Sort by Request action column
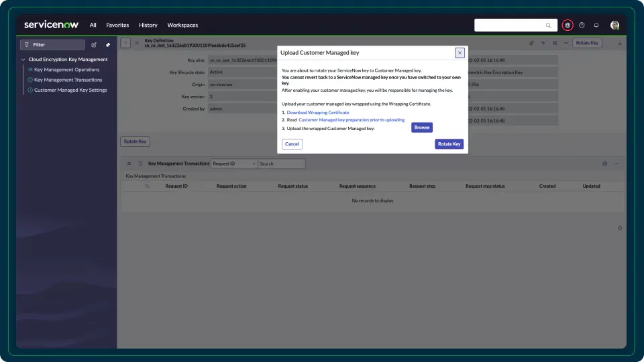 231,186
